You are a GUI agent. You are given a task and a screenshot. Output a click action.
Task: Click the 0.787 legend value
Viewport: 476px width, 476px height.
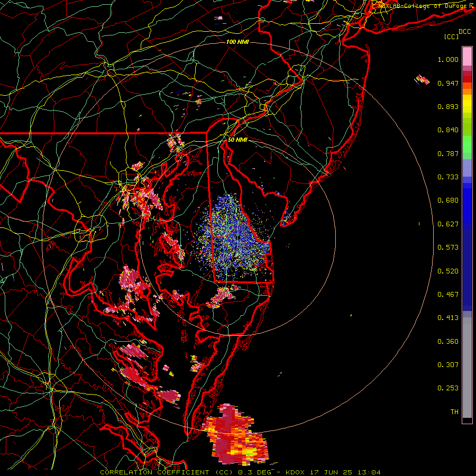click(448, 153)
